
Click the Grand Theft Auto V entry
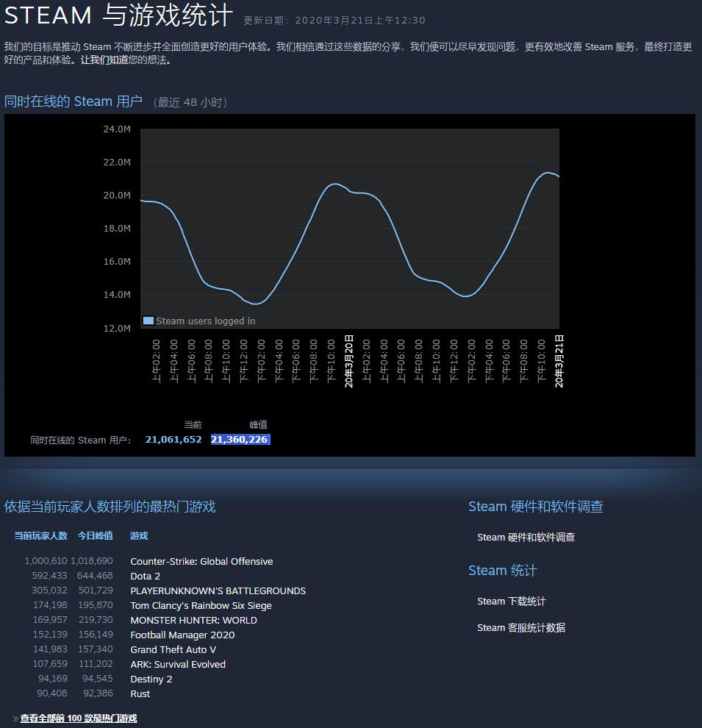click(x=173, y=649)
